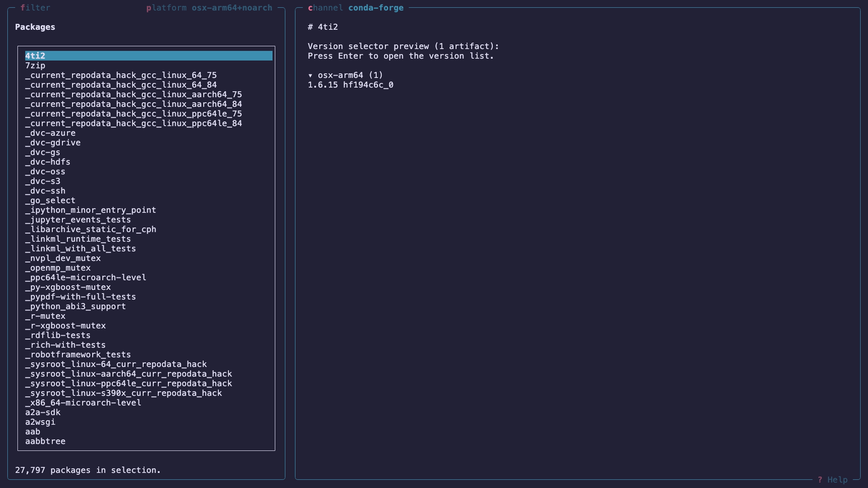868x488 pixels.
Task: Select the 4ti2 package entry
Action: [x=36, y=56]
